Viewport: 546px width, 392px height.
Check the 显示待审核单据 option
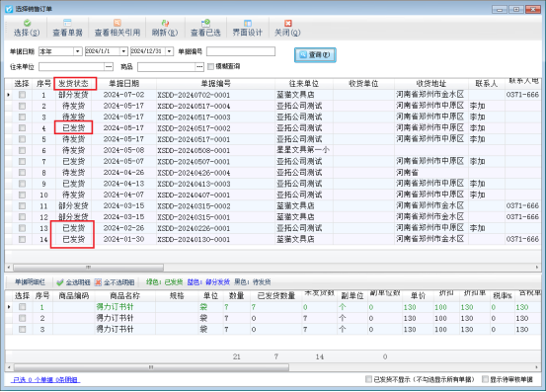(x=485, y=379)
